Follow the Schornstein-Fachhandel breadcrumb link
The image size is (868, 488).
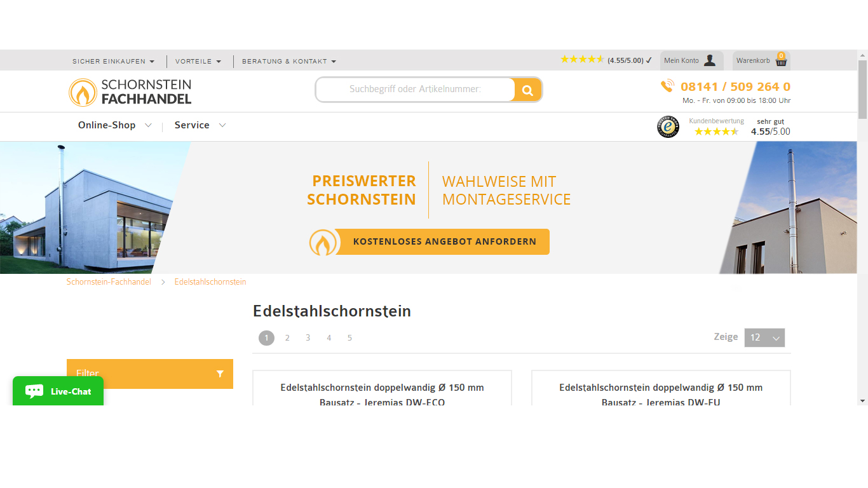(109, 281)
